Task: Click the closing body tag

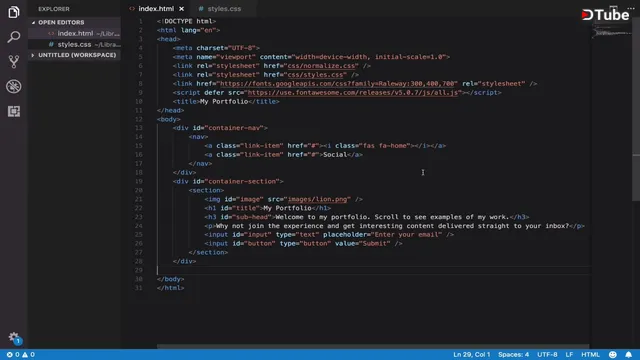Action: (x=171, y=279)
